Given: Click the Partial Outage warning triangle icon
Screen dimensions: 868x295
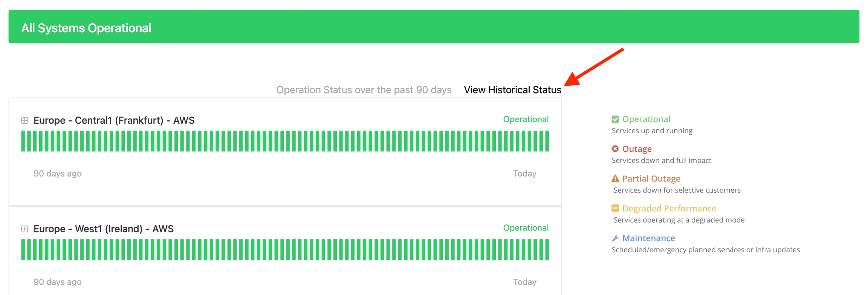Looking at the screenshot, I should [x=615, y=178].
